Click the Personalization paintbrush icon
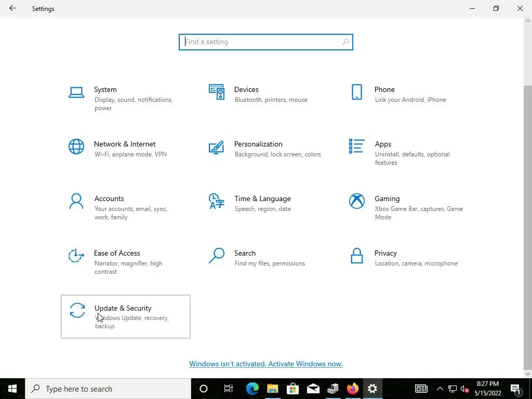Screen dimensions: 532x399 pyautogui.click(x=217, y=147)
